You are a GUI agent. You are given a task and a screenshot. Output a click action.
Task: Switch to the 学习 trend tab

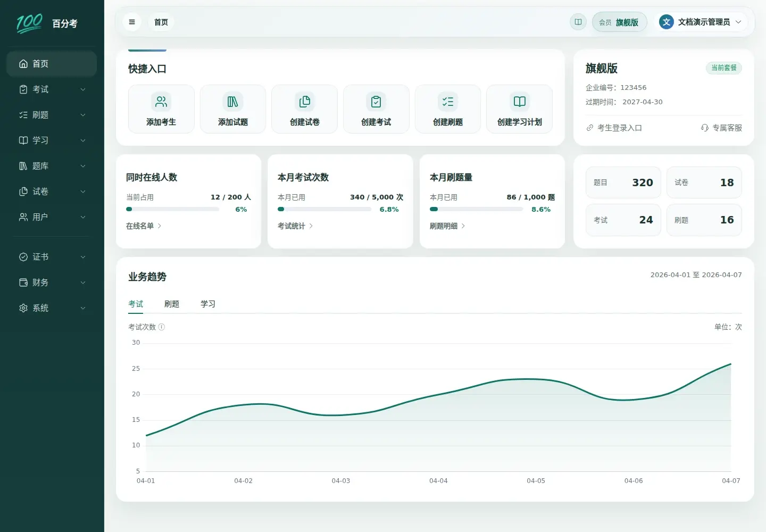point(208,304)
